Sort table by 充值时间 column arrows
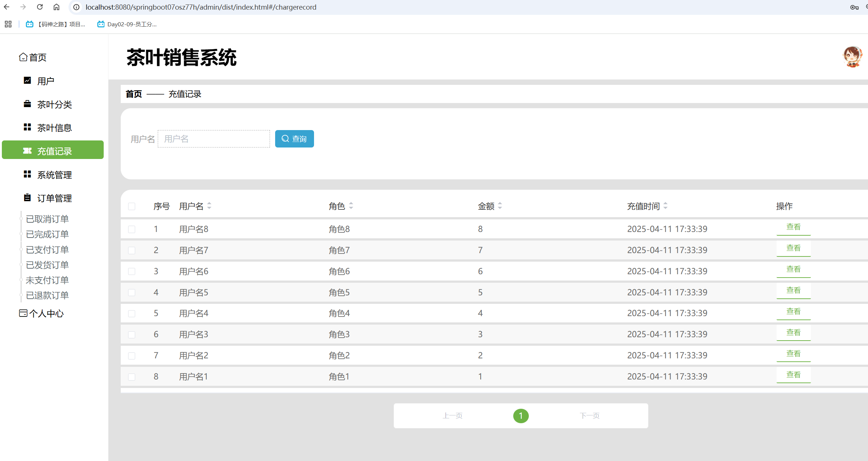This screenshot has width=868, height=461. [x=665, y=206]
